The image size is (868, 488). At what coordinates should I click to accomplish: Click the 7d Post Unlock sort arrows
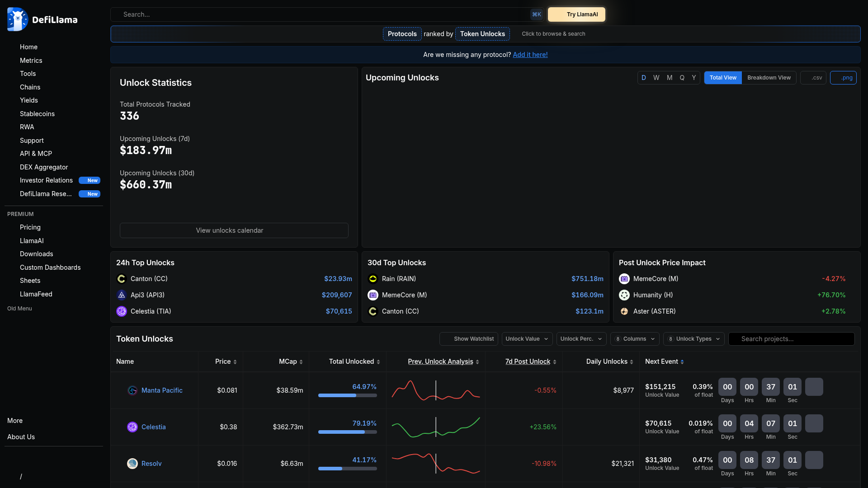(x=555, y=362)
